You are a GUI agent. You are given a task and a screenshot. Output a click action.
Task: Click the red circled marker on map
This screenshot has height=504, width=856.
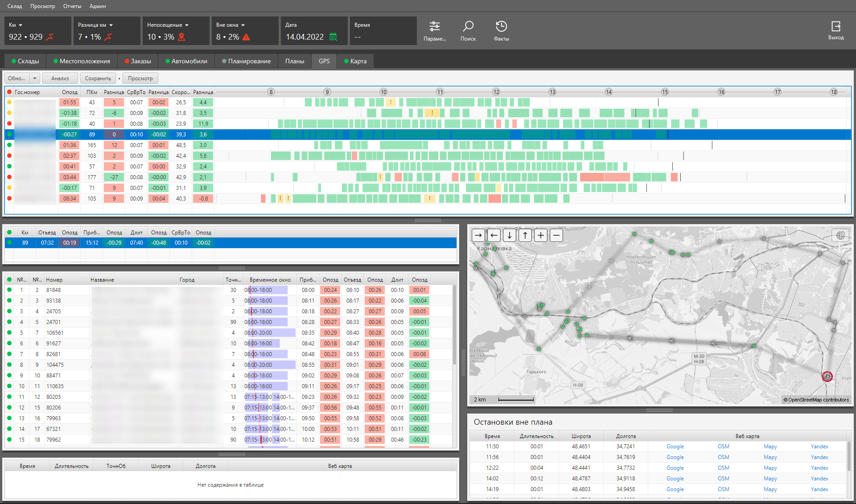pos(827,377)
